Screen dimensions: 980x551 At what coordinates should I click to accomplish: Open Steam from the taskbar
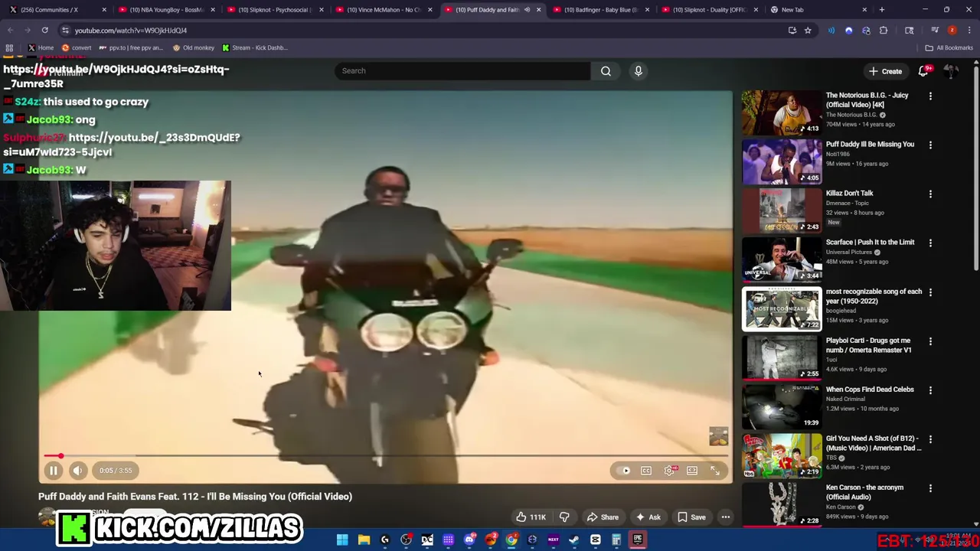click(574, 540)
